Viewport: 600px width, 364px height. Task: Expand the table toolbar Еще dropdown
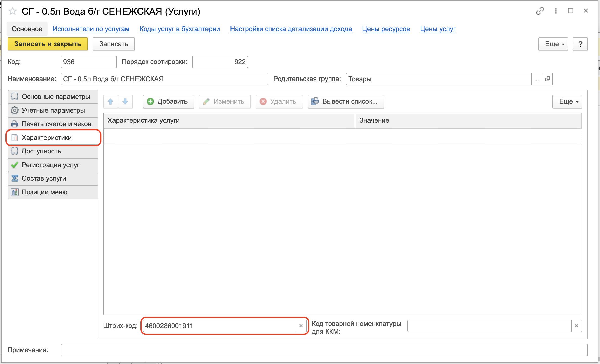click(x=567, y=101)
